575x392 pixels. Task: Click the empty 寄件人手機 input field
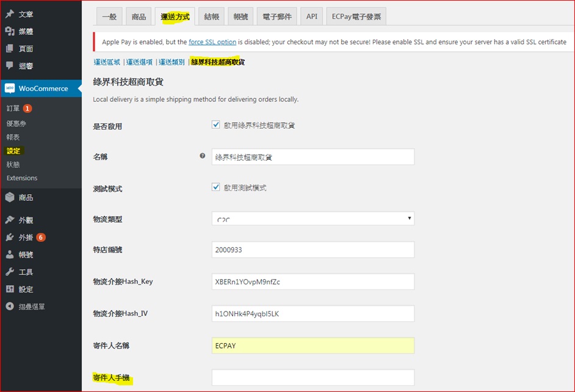coord(313,377)
